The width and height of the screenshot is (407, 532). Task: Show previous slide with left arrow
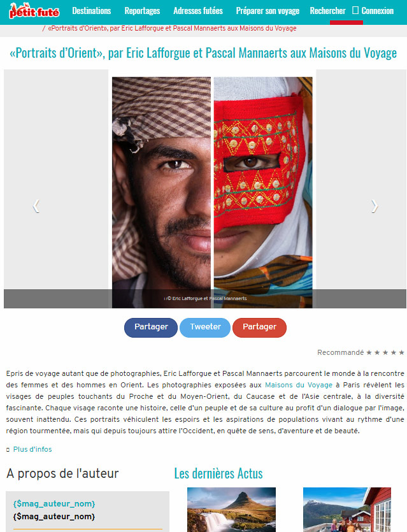tap(36, 206)
